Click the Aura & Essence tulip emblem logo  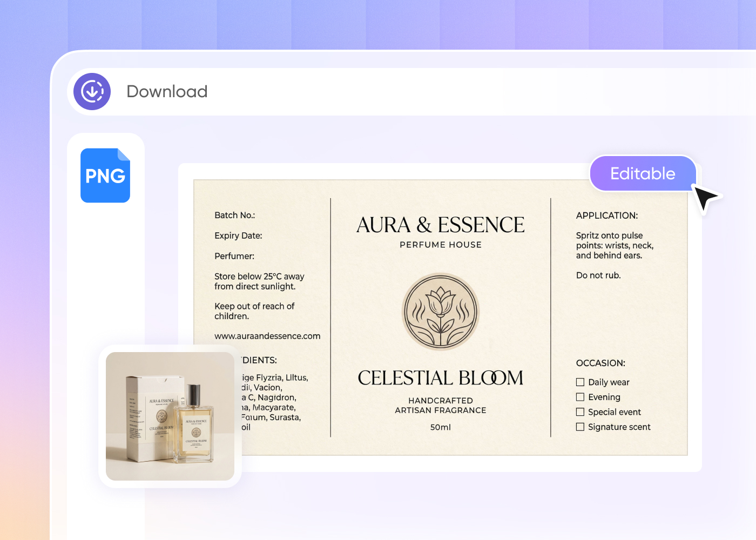(x=440, y=312)
